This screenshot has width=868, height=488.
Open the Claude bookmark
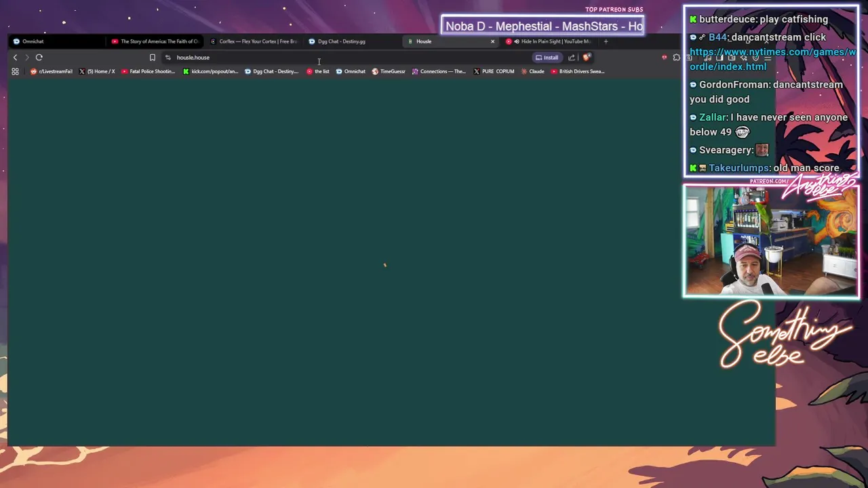pos(532,71)
